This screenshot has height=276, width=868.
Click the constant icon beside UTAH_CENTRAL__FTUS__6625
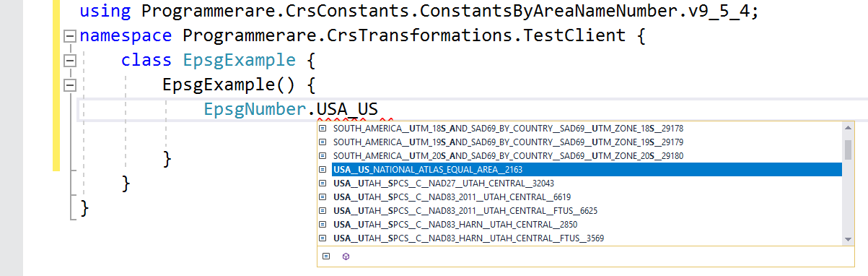pyautogui.click(x=324, y=211)
